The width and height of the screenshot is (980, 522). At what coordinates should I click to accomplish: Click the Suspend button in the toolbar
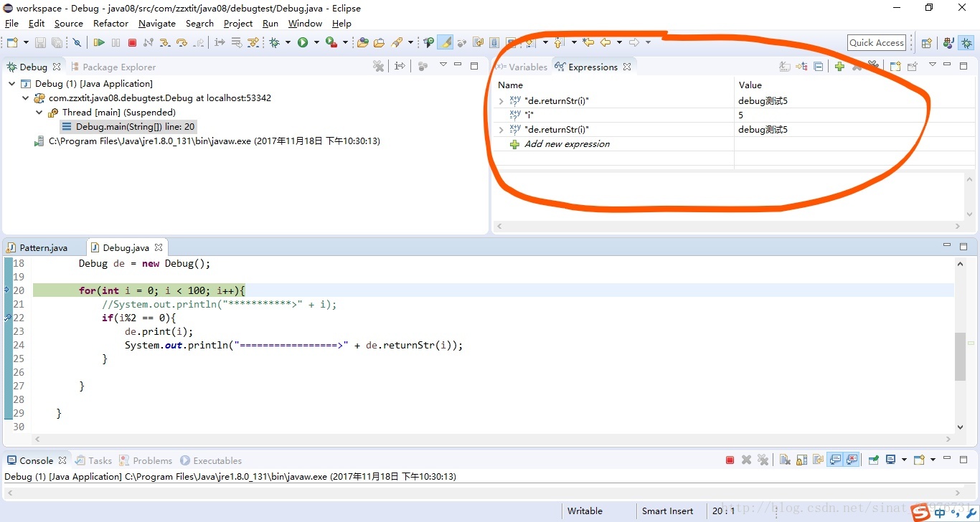tap(116, 42)
